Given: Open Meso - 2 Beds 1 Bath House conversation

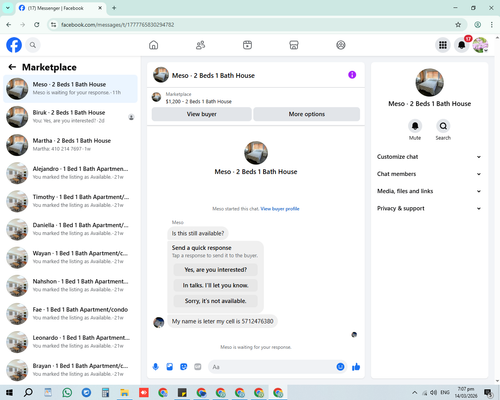Looking at the screenshot, I should (70, 89).
